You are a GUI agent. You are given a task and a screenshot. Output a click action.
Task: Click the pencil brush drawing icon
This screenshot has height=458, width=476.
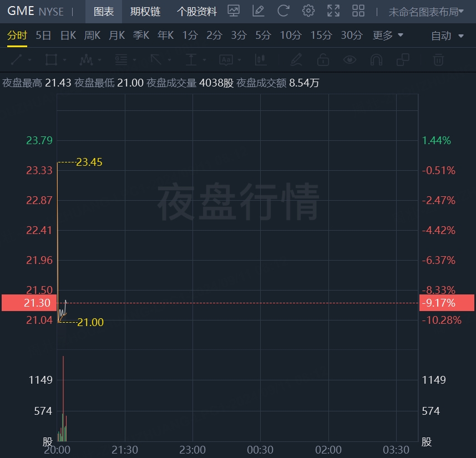click(x=296, y=60)
